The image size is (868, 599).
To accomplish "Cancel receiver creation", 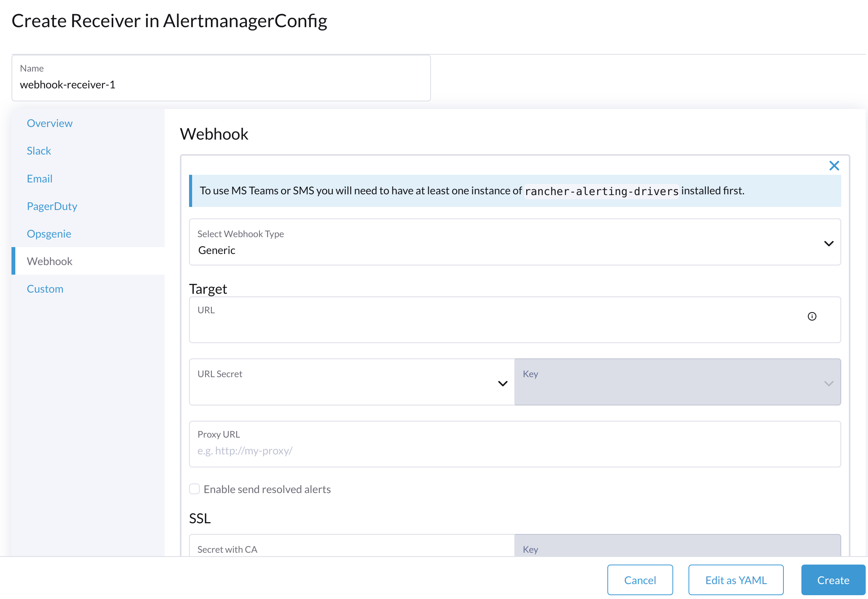I will (640, 579).
